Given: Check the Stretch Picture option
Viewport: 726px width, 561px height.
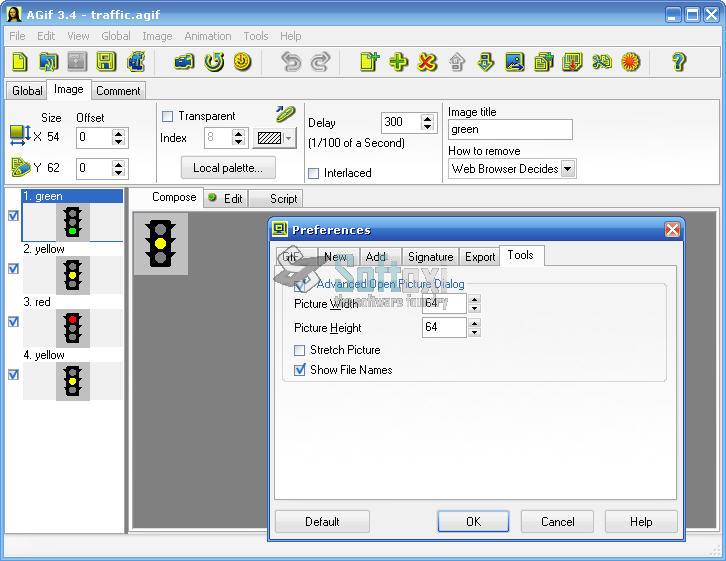Looking at the screenshot, I should [300, 350].
